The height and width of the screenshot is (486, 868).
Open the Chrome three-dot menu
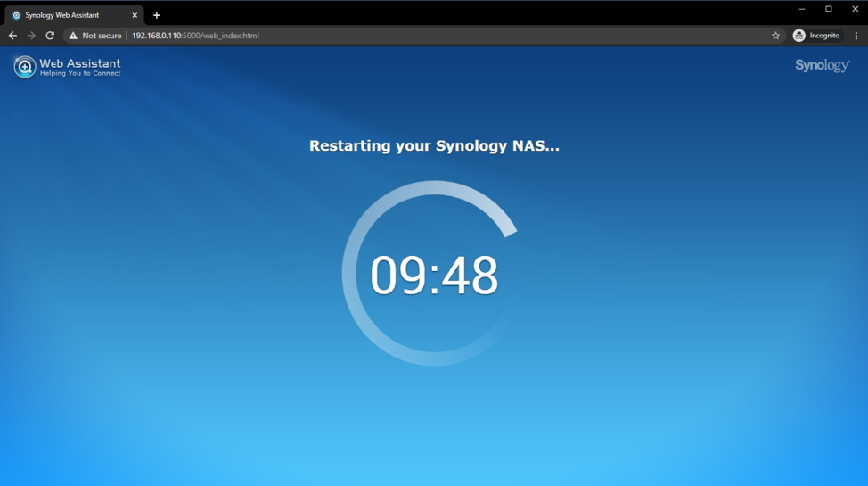(x=856, y=36)
